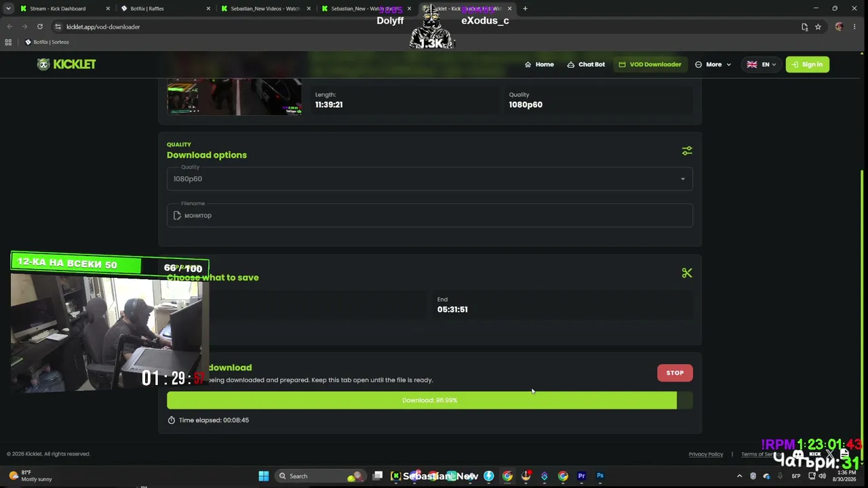Image resolution: width=868 pixels, height=488 pixels.
Task: Click the green download progress bar
Action: (x=430, y=400)
